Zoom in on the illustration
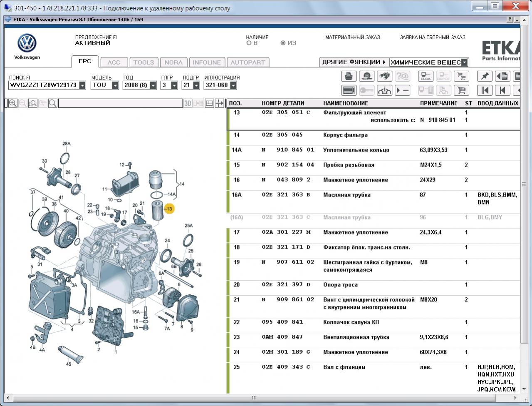Image resolution: width=532 pixels, height=406 pixels. pyautogui.click(x=13, y=103)
